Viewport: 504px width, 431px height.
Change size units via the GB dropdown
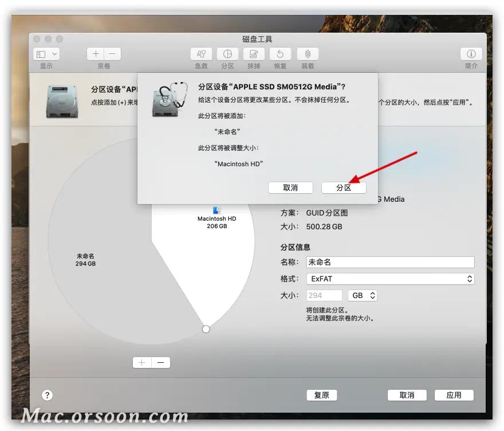[363, 295]
